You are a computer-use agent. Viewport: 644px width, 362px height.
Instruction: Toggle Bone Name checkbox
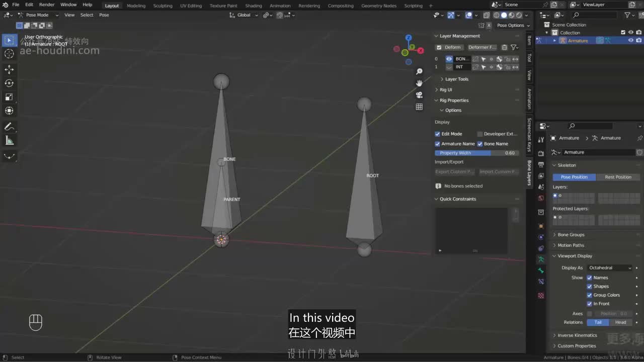480,144
